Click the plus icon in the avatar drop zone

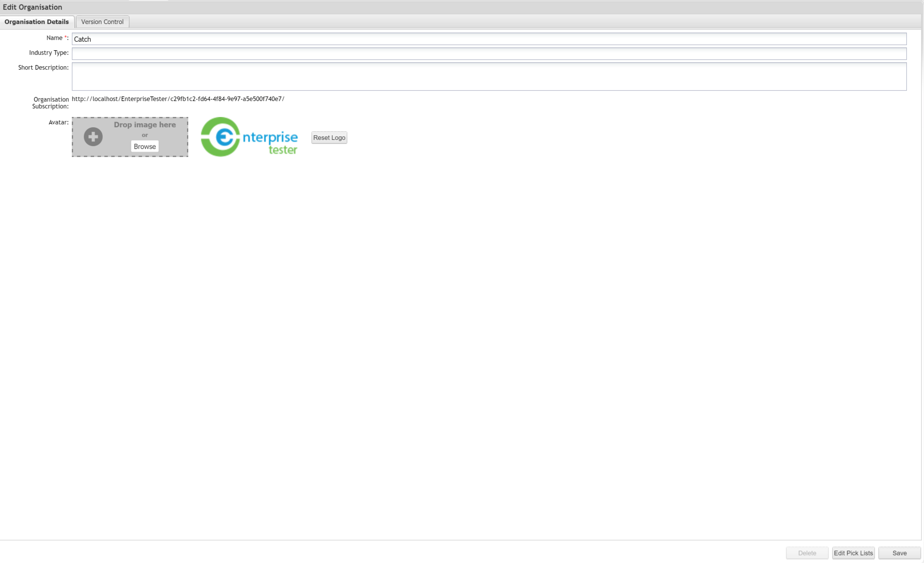pos(93,137)
